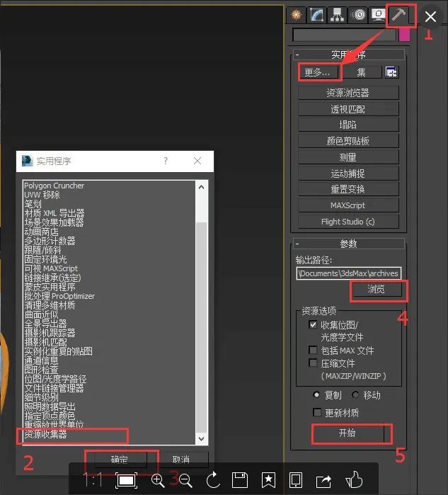Screen dimensions: 448x495
Task: Uncheck 收集位图/光度学文件 checkbox
Action: click(x=313, y=324)
